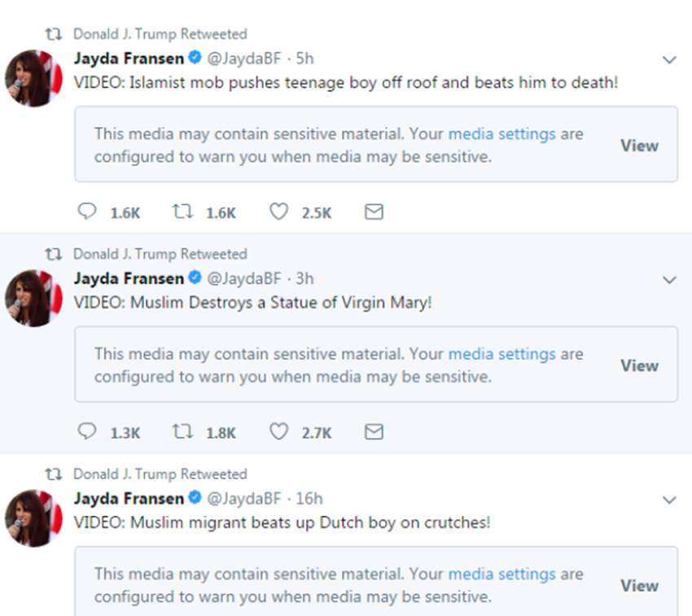Open media settings link in first tweet
The height and width of the screenshot is (616, 692).
click(x=501, y=134)
